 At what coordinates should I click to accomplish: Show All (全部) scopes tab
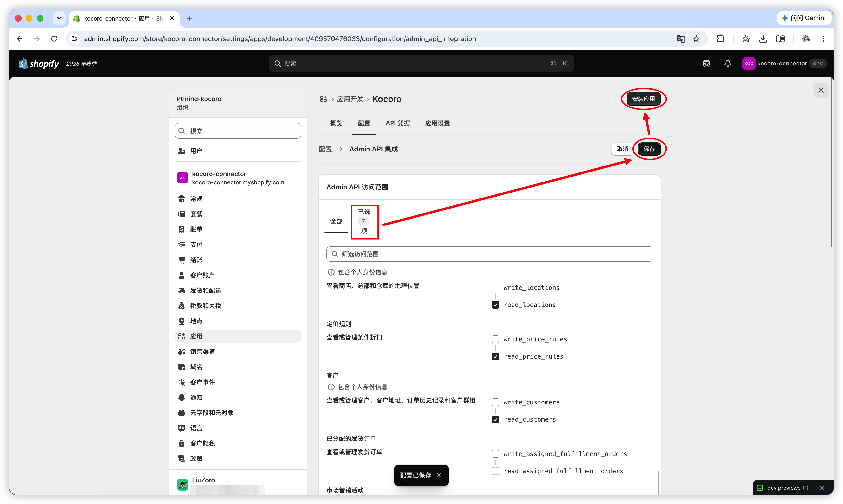click(336, 221)
